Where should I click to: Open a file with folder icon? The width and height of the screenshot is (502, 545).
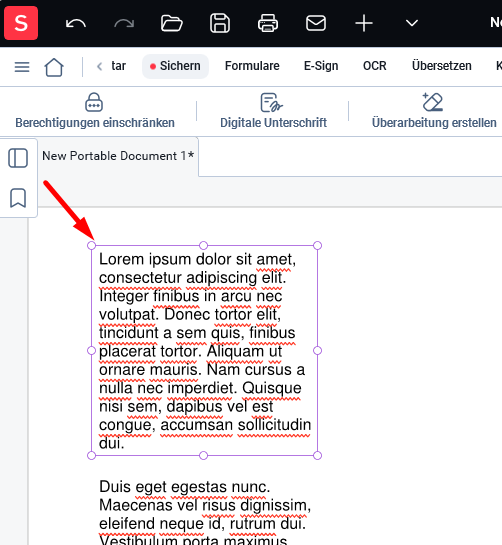tap(172, 23)
